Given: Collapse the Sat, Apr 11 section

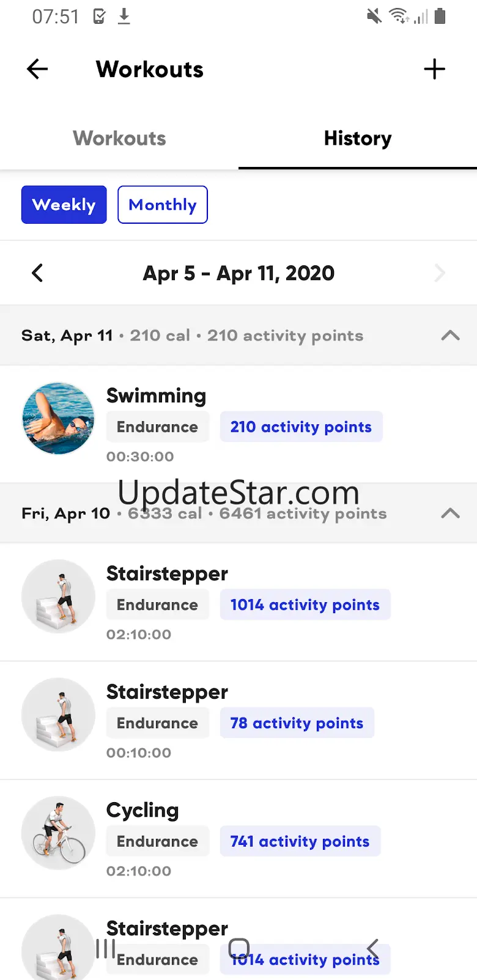Looking at the screenshot, I should click(450, 335).
